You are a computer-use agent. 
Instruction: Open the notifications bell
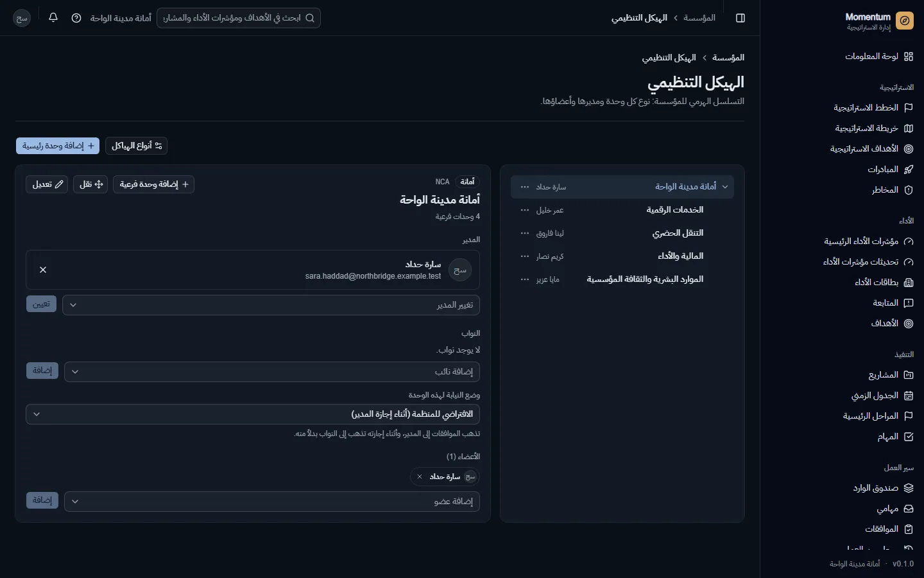pyautogui.click(x=53, y=18)
